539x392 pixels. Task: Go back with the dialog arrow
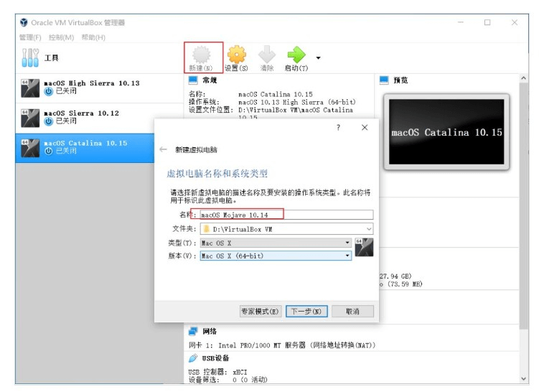tap(164, 149)
